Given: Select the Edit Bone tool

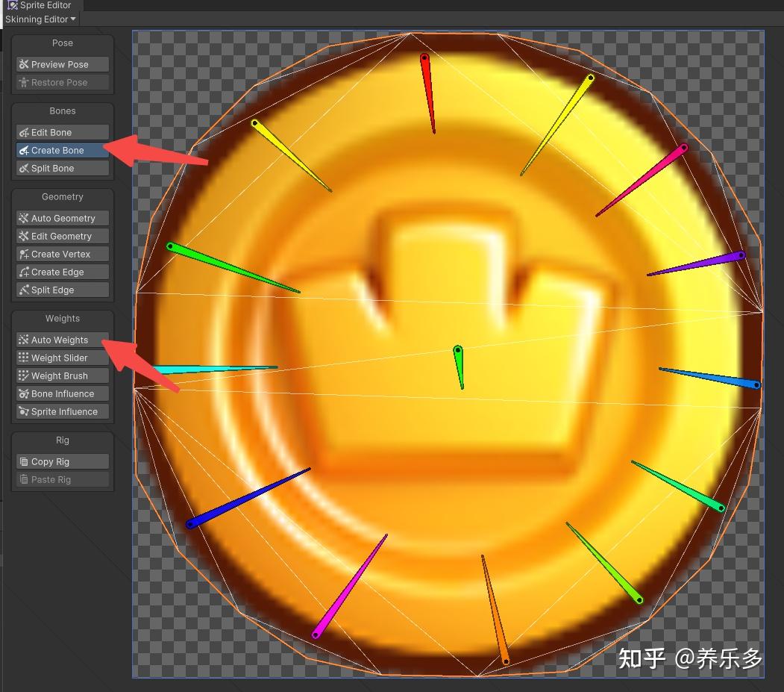Looking at the screenshot, I should coord(63,132).
